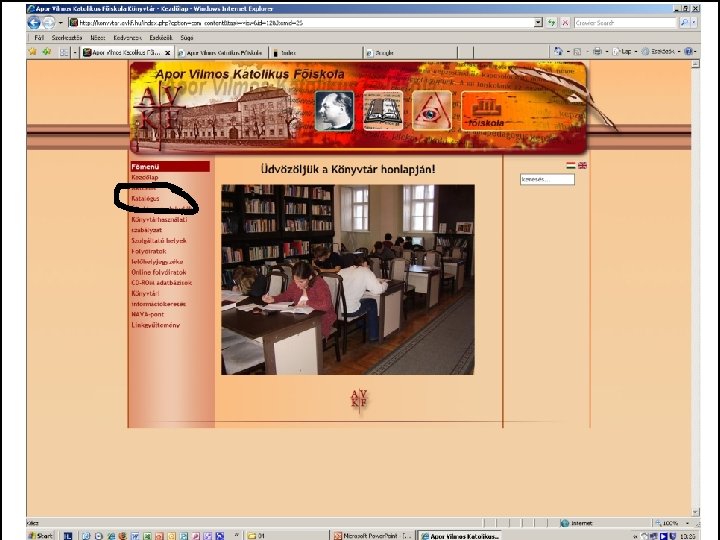Open the Lap page menu button

pos(625,51)
